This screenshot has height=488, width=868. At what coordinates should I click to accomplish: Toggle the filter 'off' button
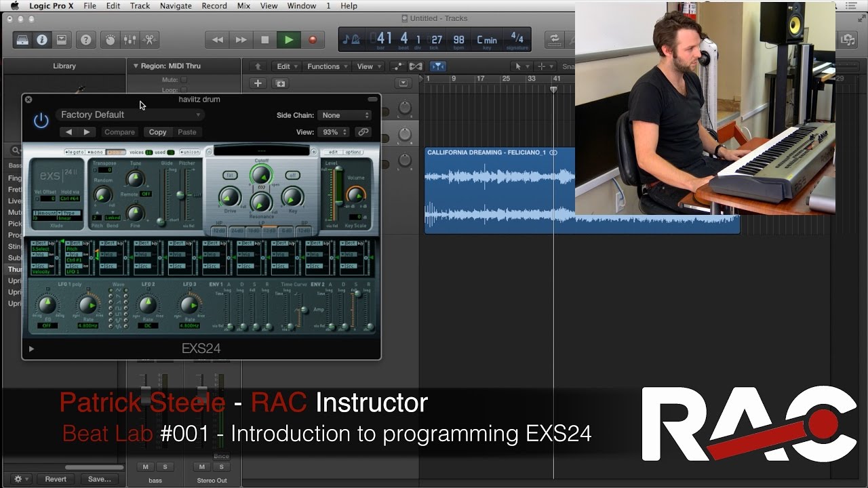(x=292, y=175)
